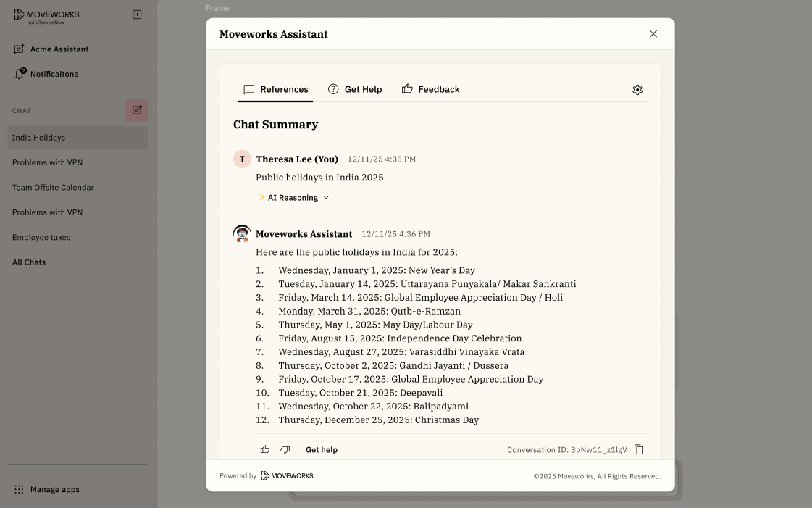Select India Holidays chat
The width and height of the screenshot is (812, 508).
[x=78, y=138]
